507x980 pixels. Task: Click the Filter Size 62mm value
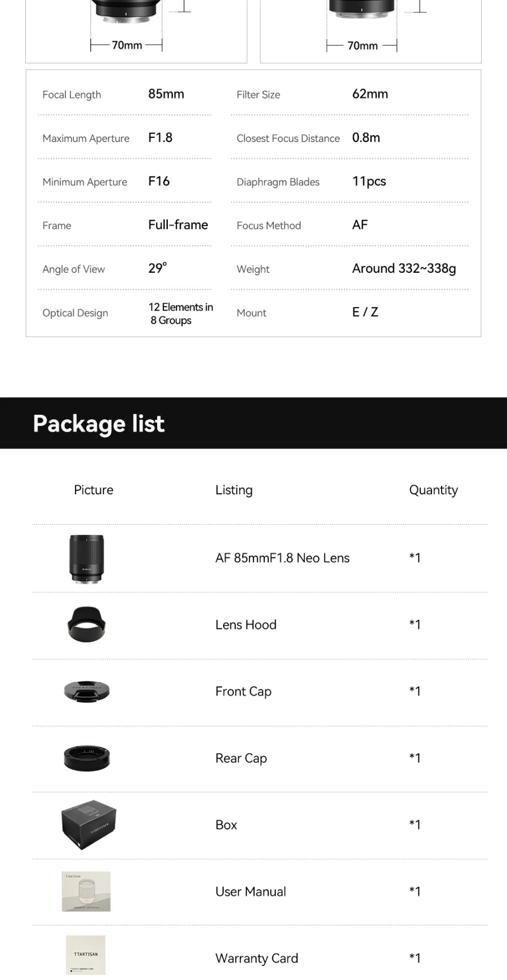[370, 94]
